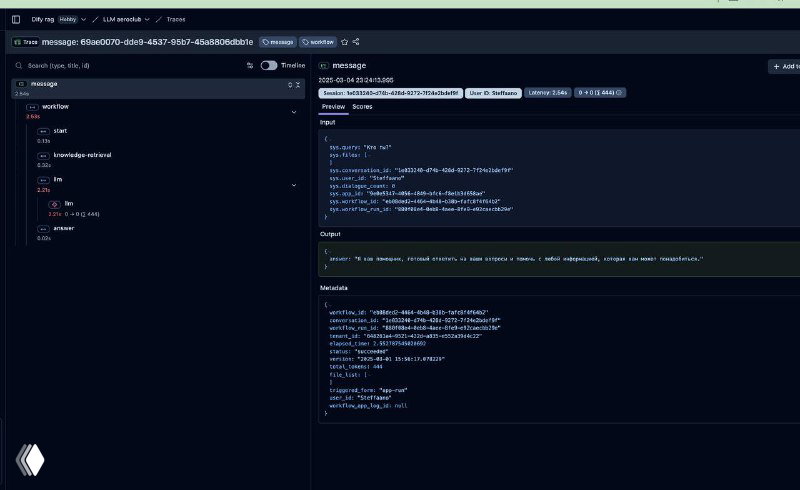Open the tree view settings sliders icon

click(x=250, y=65)
